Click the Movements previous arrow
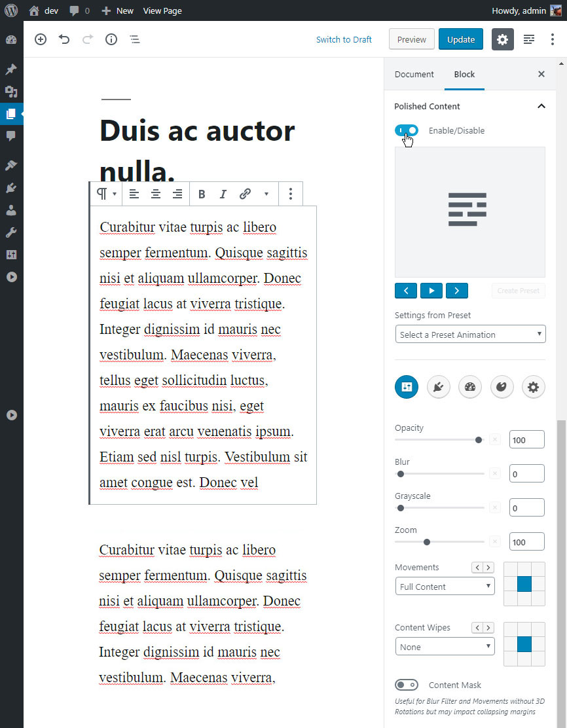The image size is (567, 728). (477, 568)
